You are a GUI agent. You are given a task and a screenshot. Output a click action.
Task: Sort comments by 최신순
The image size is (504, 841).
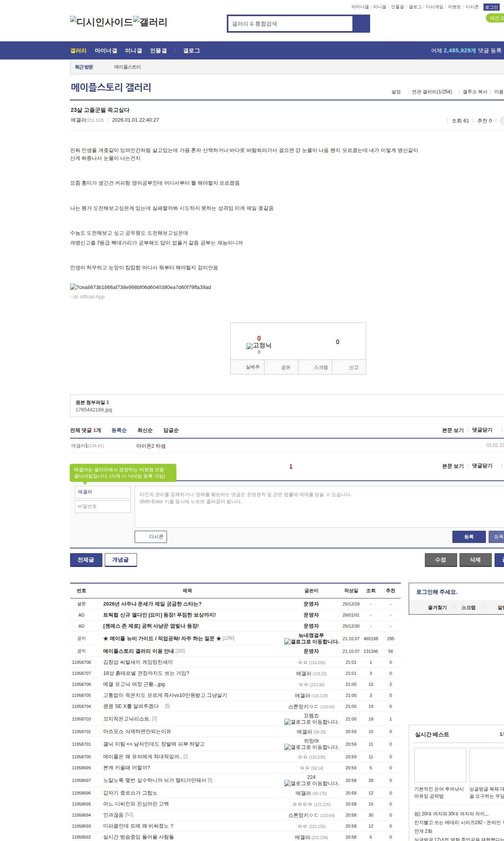[x=145, y=430]
